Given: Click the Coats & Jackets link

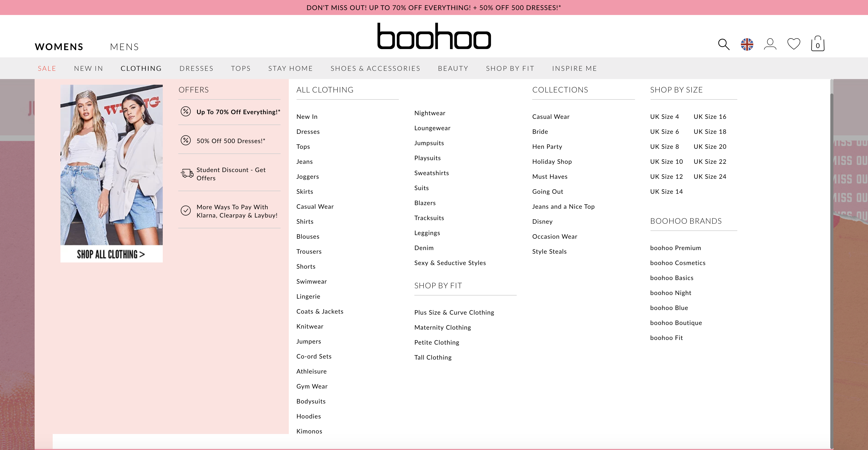Looking at the screenshot, I should tap(320, 312).
